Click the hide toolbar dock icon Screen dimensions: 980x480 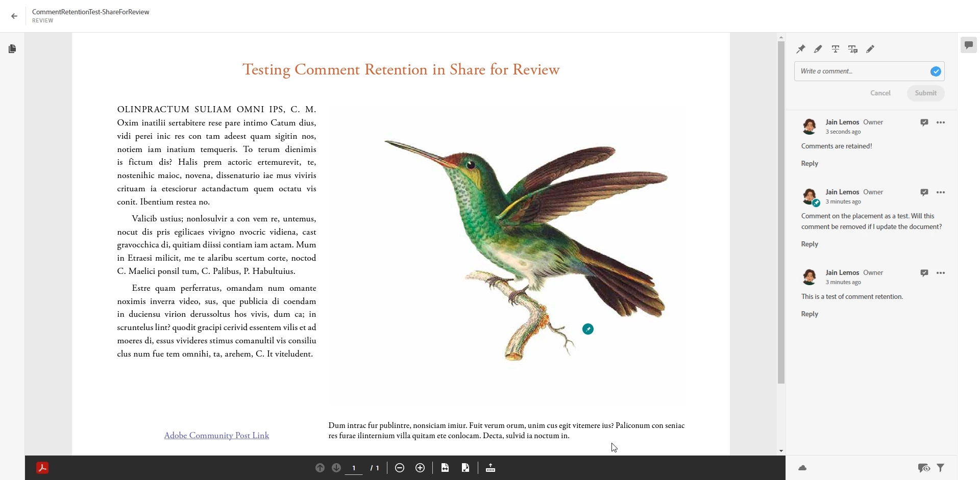coord(491,468)
